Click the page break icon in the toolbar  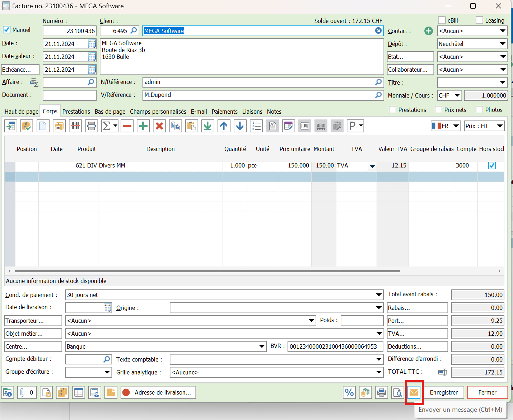pos(92,126)
